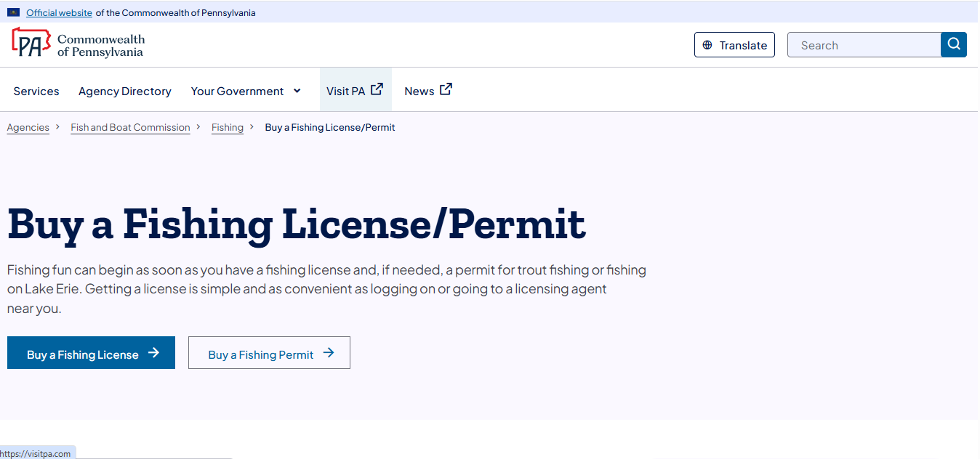Click arrow icon on Buy a Fishing Permit
980x459 pixels.
click(x=329, y=353)
